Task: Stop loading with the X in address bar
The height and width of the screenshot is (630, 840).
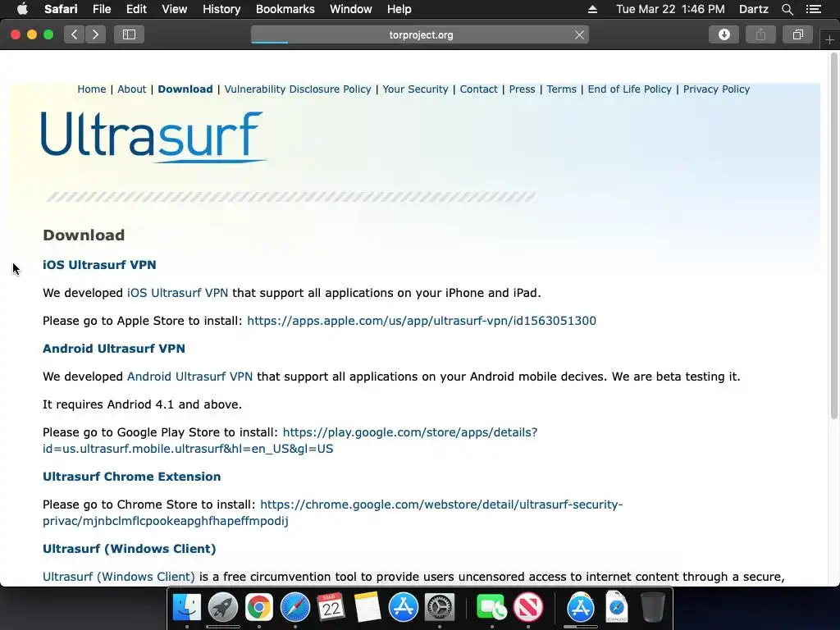Action: [x=579, y=34]
